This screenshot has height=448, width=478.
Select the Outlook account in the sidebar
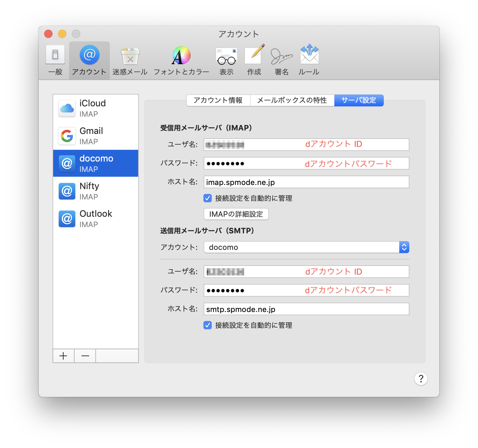pyautogui.click(x=96, y=218)
